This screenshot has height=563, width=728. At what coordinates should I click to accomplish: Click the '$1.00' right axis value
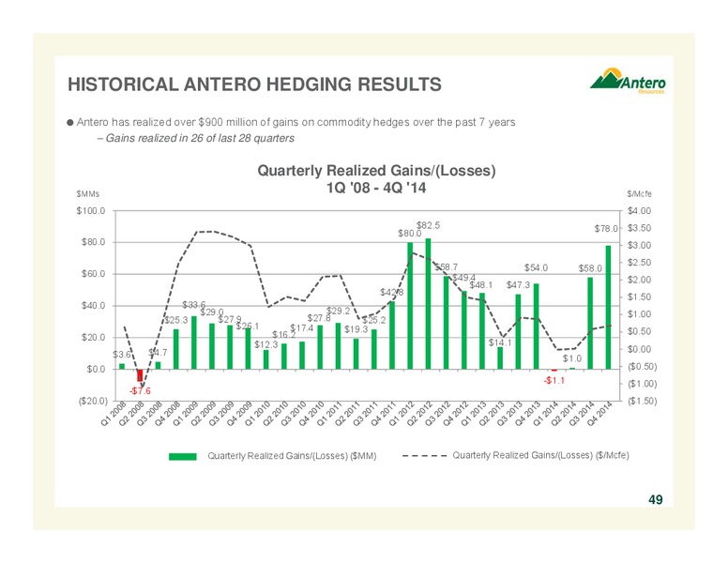pyautogui.click(x=639, y=314)
